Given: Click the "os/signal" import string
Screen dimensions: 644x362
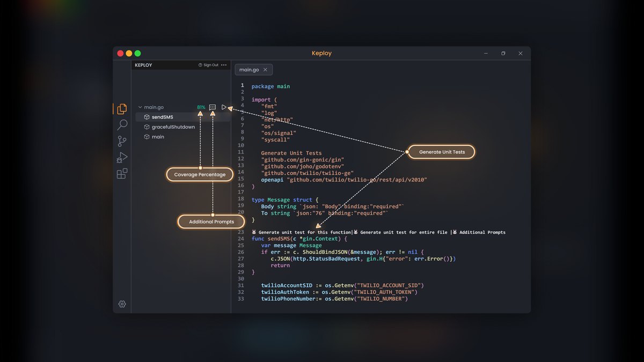Looking at the screenshot, I should (x=279, y=133).
